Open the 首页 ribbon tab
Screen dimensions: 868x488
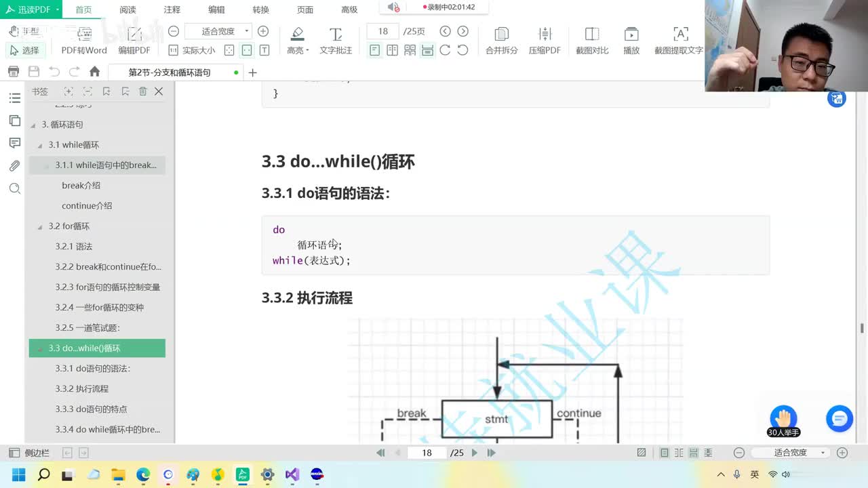(x=84, y=9)
